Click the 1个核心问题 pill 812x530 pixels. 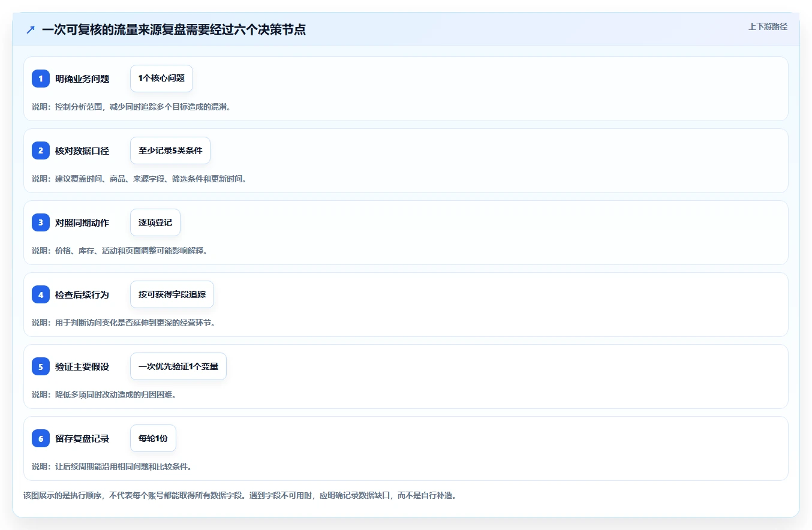[161, 79]
